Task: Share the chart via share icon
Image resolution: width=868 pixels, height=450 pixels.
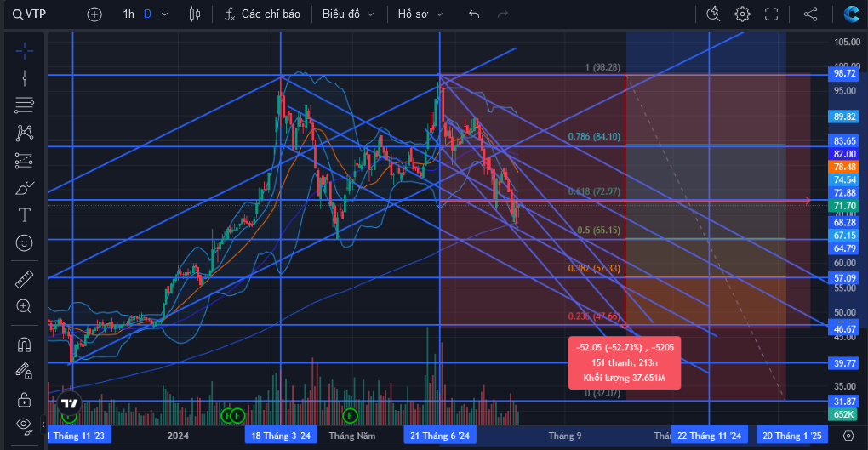Action: pos(810,14)
